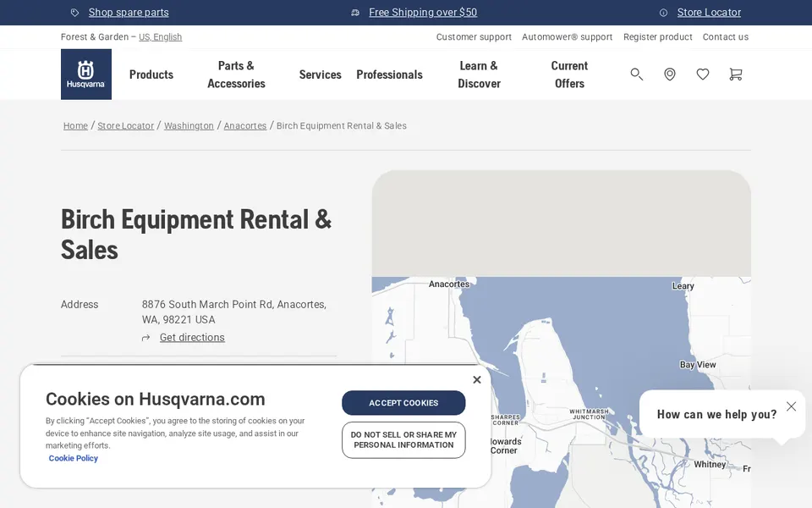812x508 pixels.
Task: Open Current Offers menu
Action: (x=569, y=75)
